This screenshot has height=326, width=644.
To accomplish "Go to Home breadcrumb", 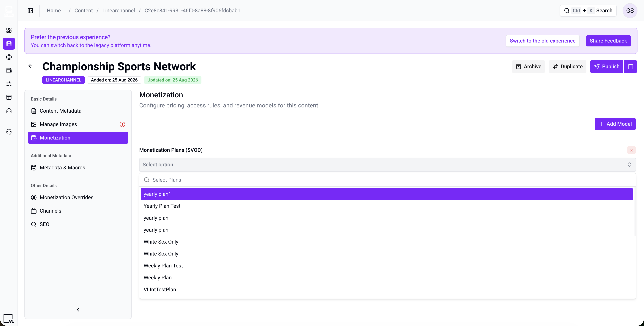I will 54,10.
